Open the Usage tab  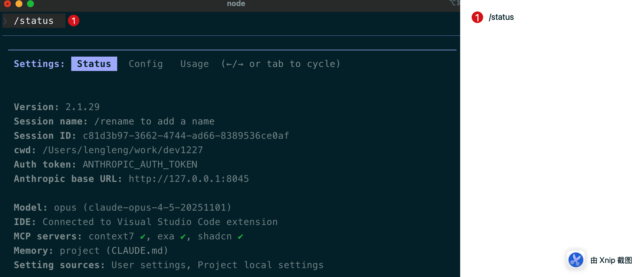pos(194,64)
